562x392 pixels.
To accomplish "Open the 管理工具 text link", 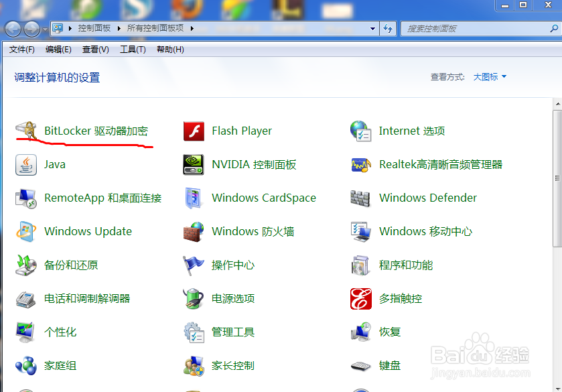I will 233,332.
